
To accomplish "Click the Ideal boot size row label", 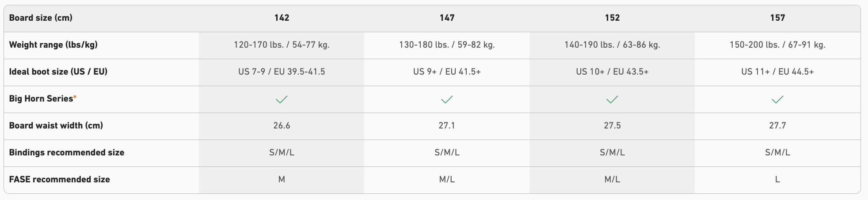I will [x=58, y=72].
